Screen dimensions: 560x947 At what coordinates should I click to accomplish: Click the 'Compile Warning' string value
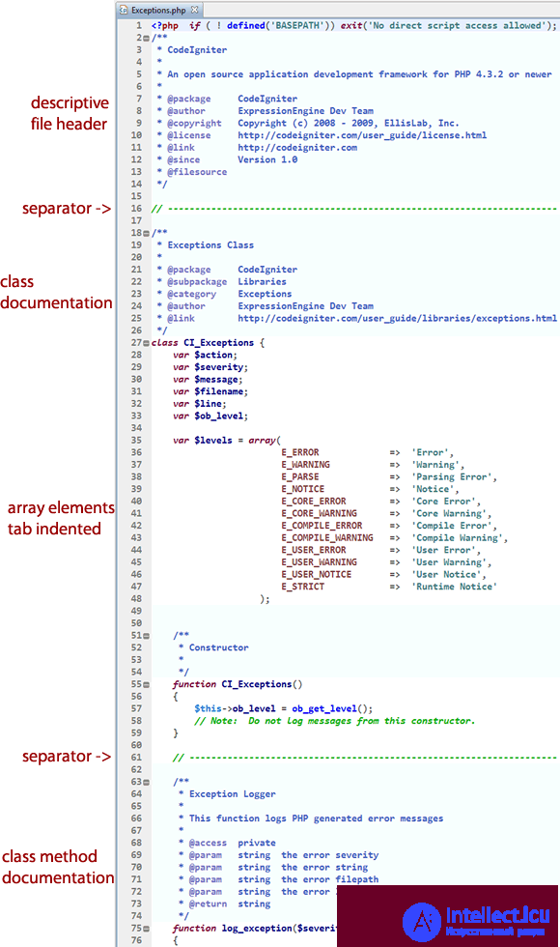457,538
